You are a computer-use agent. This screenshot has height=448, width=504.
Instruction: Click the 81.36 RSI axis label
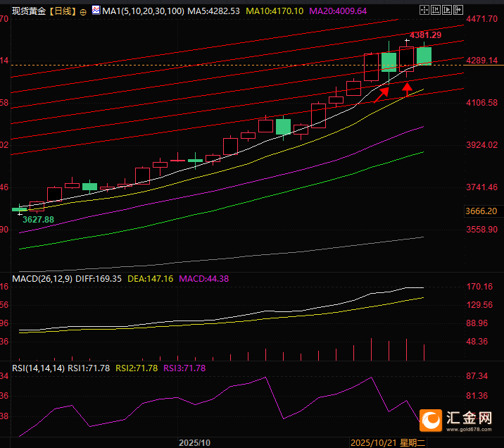(477, 396)
